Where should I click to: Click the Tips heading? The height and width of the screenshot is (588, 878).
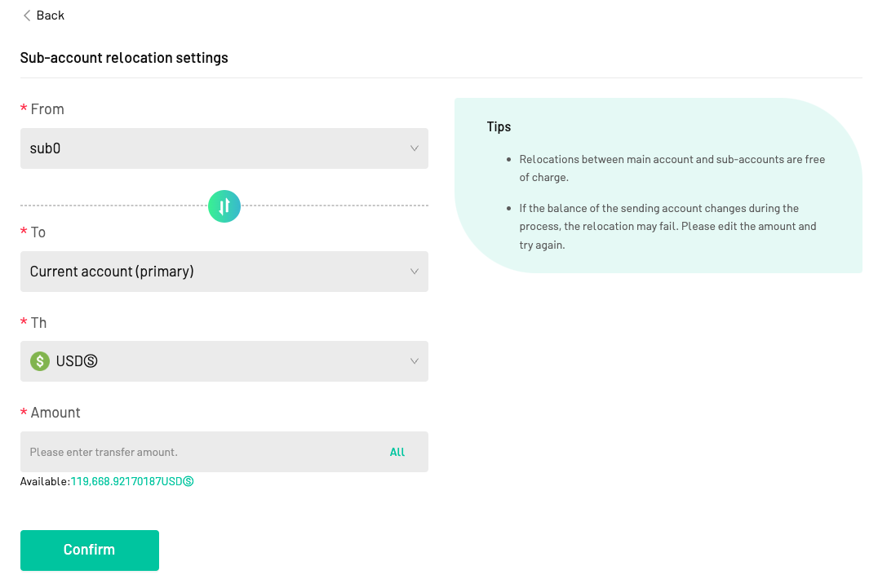tap(499, 127)
